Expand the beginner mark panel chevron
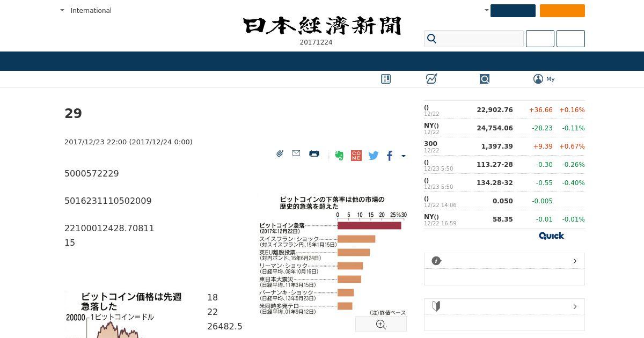The width and height of the screenshot is (644, 338). [575, 306]
